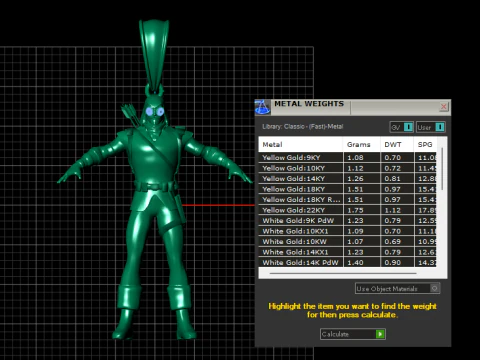The image size is (480, 360).
Task: Click DWT value 1.12 for Yellow Gold:22KY
Action: [393, 210]
